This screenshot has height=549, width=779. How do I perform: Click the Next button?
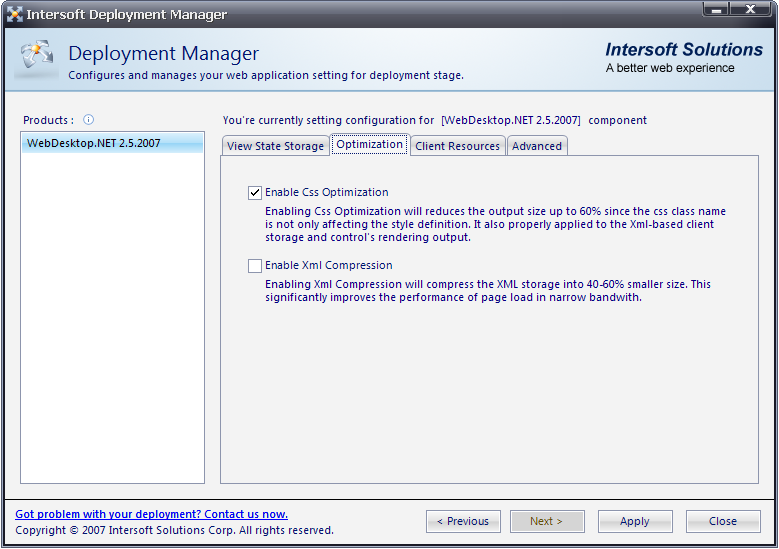(546, 521)
